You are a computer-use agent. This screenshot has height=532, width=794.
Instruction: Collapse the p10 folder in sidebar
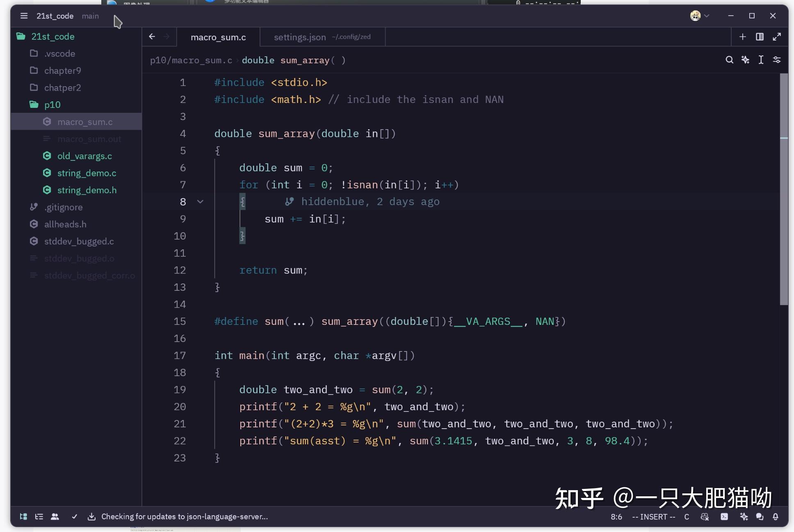pos(53,105)
